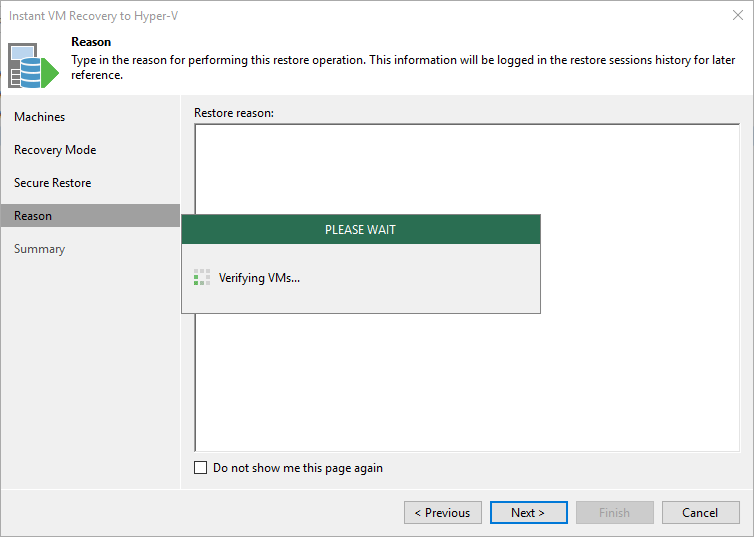Click the < Previous button
Image resolution: width=754 pixels, height=537 pixels.
click(443, 512)
